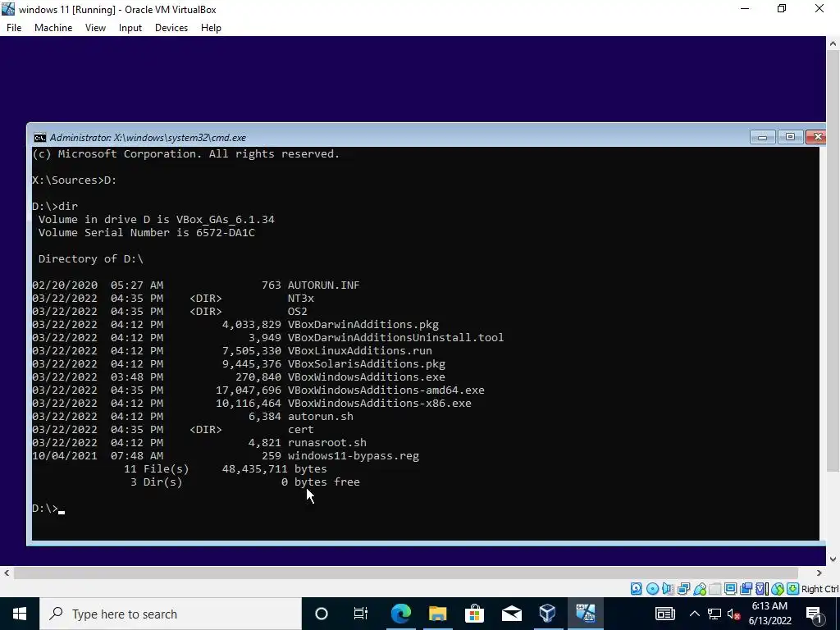Click windows11-bypass.reg in the listing
The height and width of the screenshot is (630, 840).
point(354,456)
